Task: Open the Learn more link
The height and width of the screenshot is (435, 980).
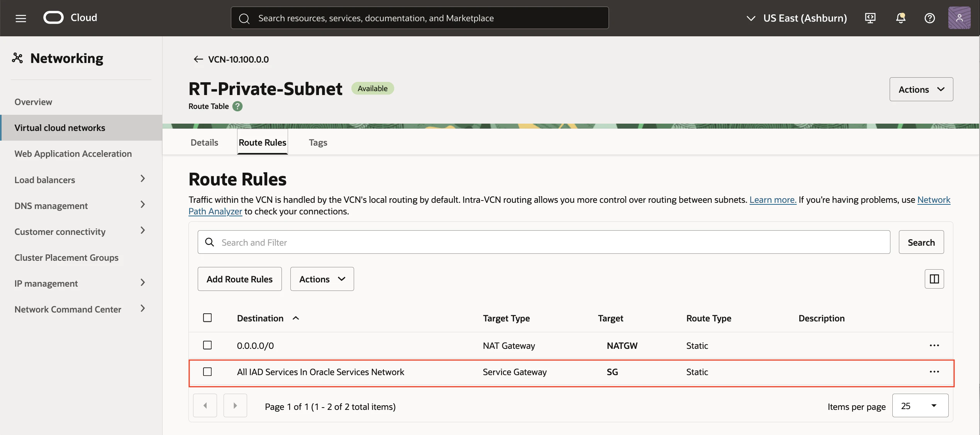Action: tap(773, 200)
